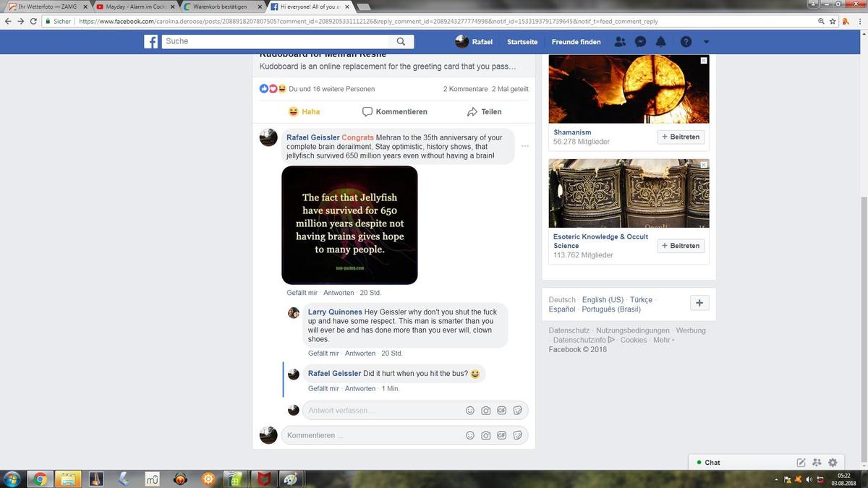The height and width of the screenshot is (488, 868).
Task: Attach photo via camera in reply box
Action: (x=486, y=411)
